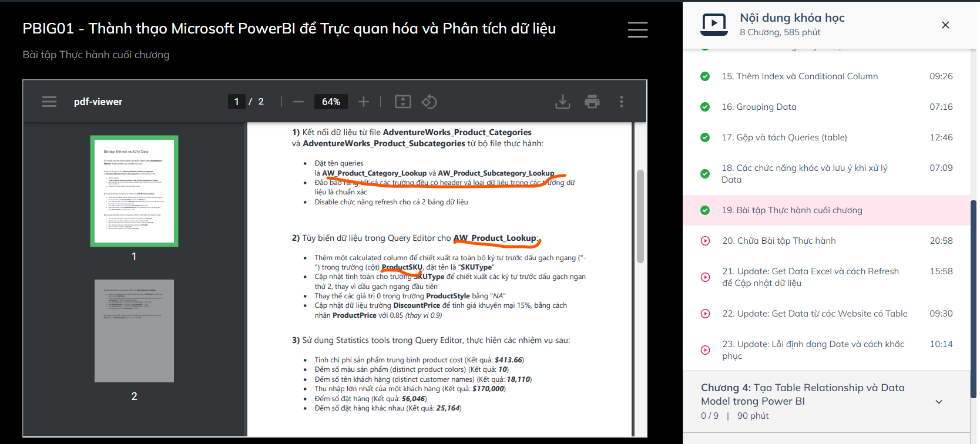The image size is (980, 444).
Task: Click the course content video icon
Action: click(x=714, y=24)
